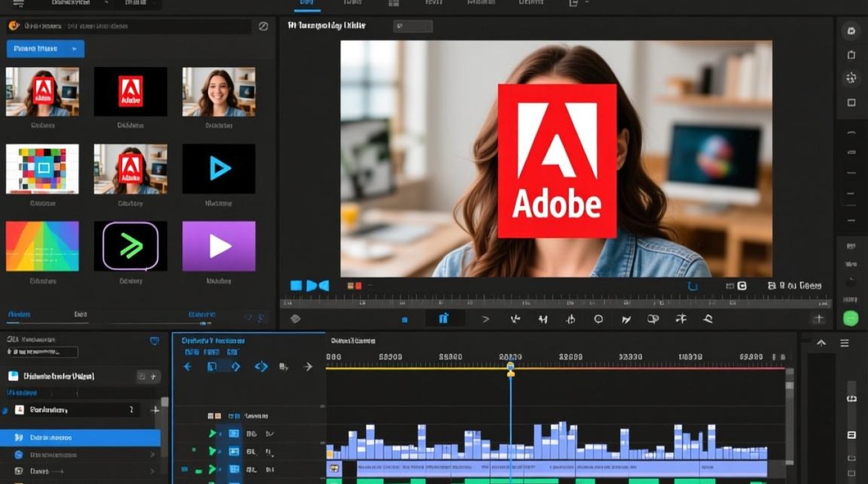This screenshot has width=868, height=484.
Task: Click the blue diamond keyframe icon
Action: [x=235, y=367]
